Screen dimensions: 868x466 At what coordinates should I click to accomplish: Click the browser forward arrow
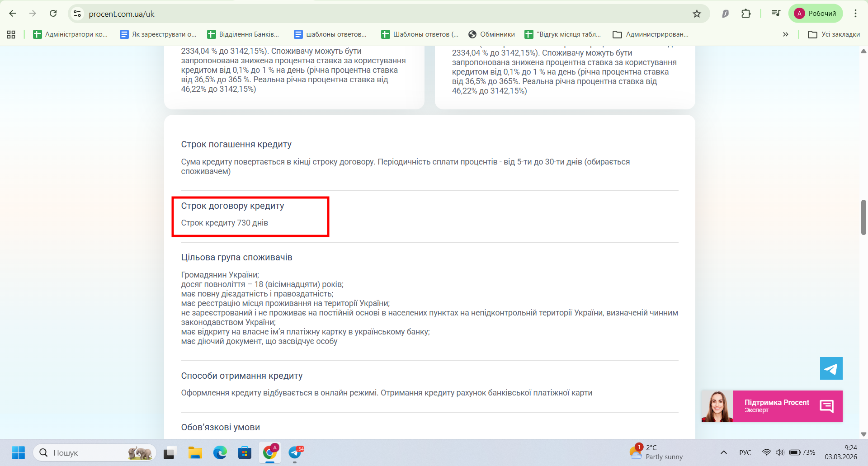coord(33,14)
